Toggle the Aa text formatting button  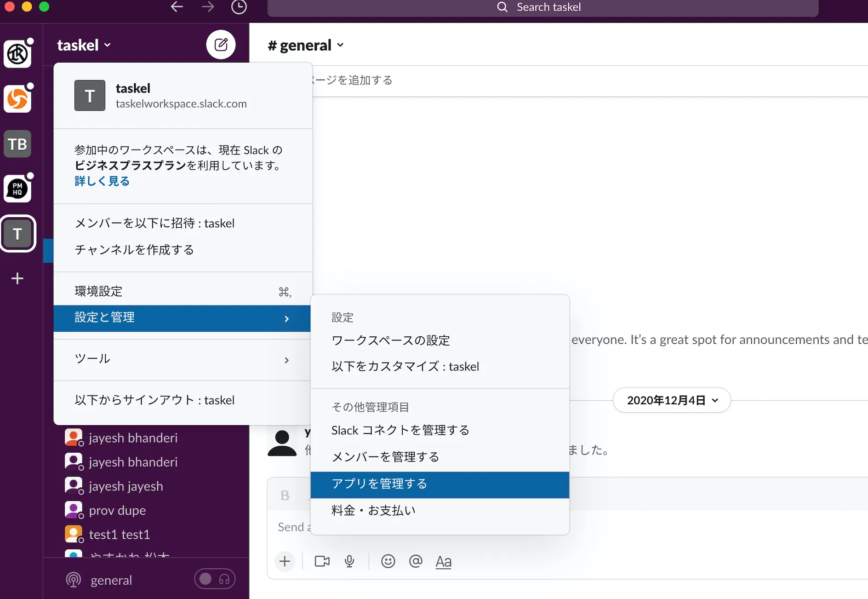tap(443, 561)
